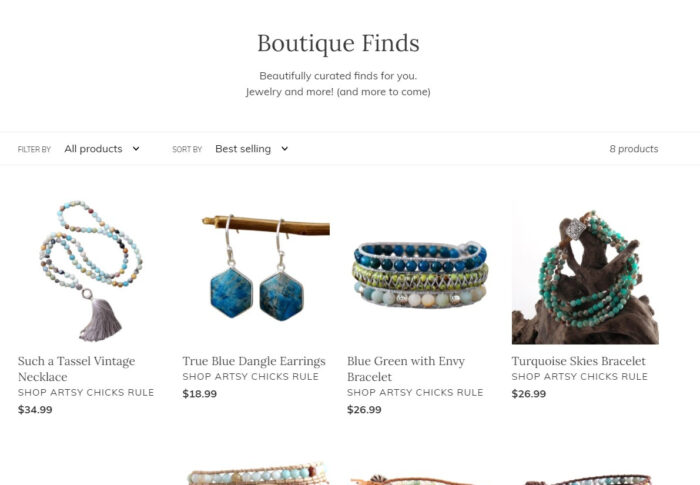
Task: Open Blue Green with Envy Bracelet link
Action: click(406, 368)
